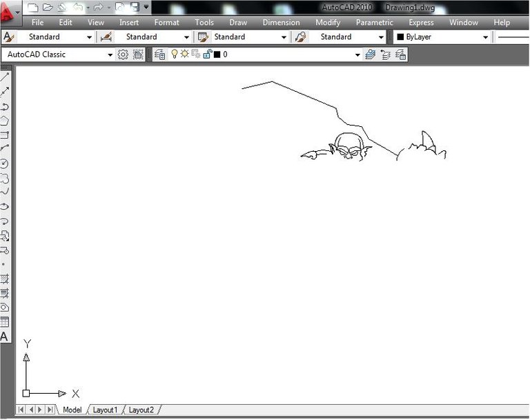Image resolution: width=530 pixels, height=420 pixels.
Task: Toggle layer 0 lock padlock icon
Action: click(207, 54)
